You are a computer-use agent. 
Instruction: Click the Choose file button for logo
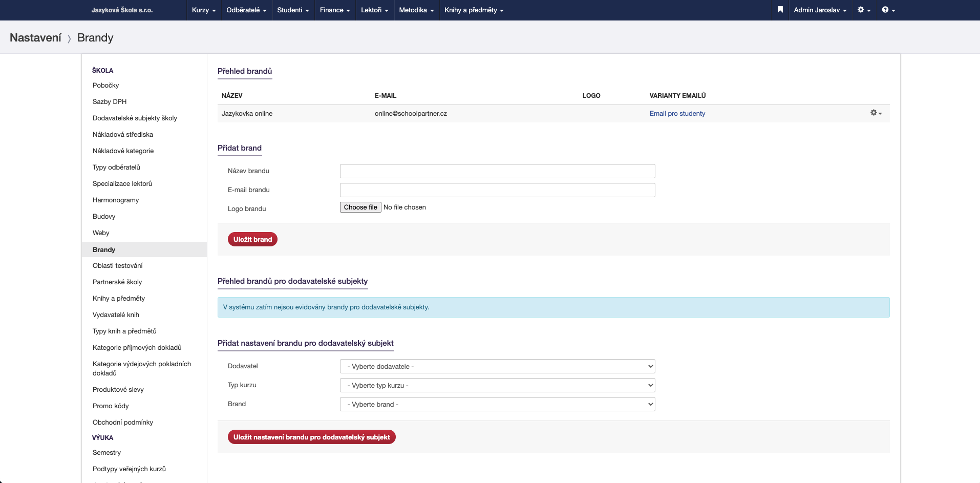[360, 207]
